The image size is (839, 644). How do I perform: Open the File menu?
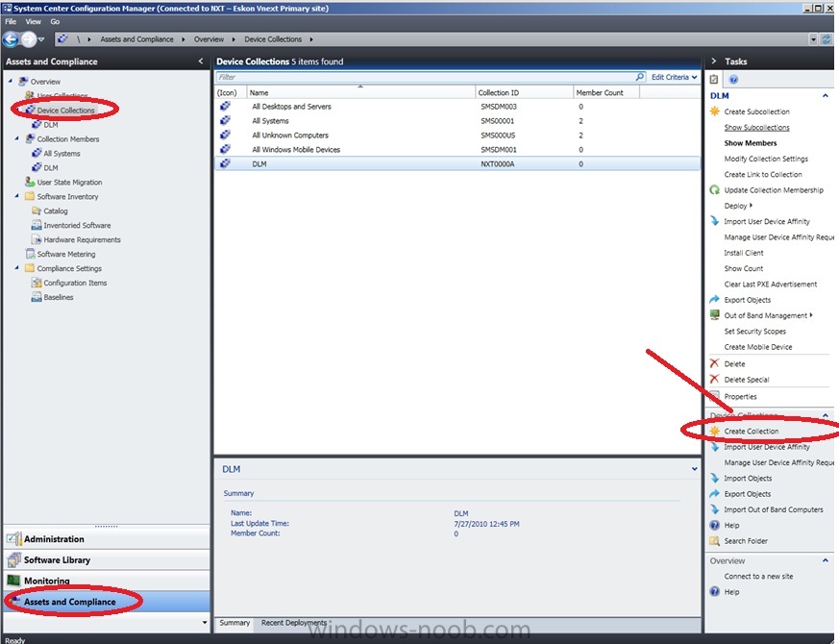(x=11, y=22)
